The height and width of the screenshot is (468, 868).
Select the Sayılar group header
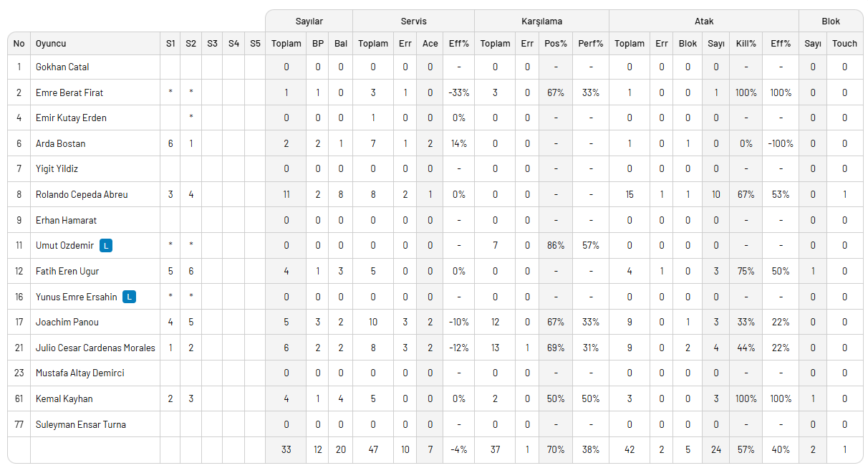(309, 21)
